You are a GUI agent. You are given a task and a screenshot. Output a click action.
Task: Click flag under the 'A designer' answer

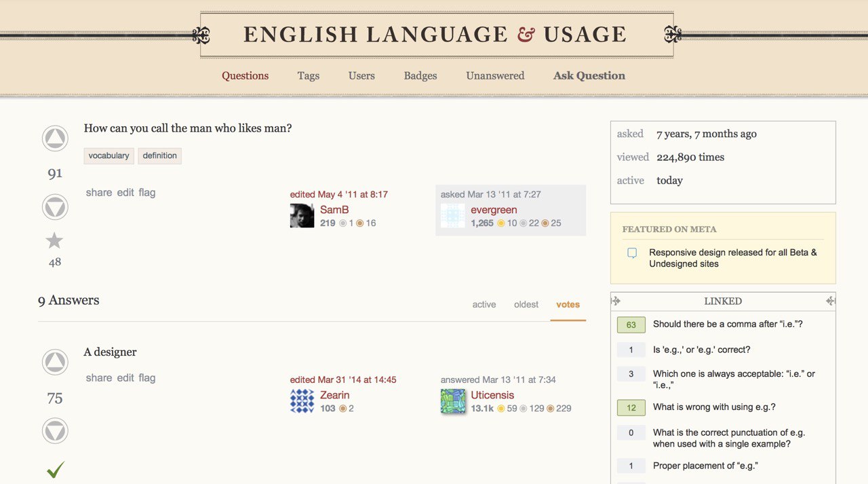click(147, 377)
